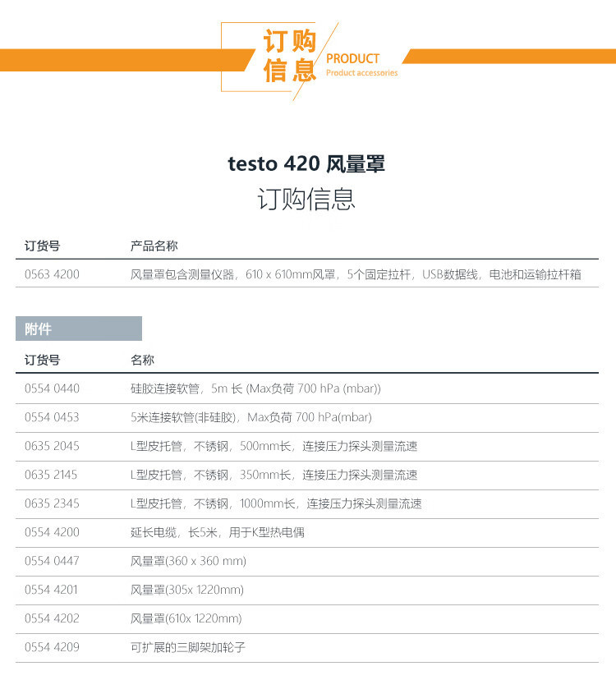The width and height of the screenshot is (616, 680).
Task: Click the L型皮托管 350mm长 description
Action: pyautogui.click(x=274, y=475)
